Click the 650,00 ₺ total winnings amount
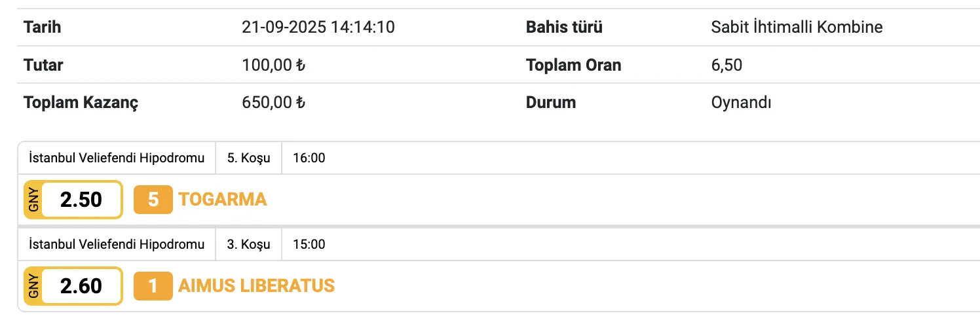 click(x=273, y=103)
